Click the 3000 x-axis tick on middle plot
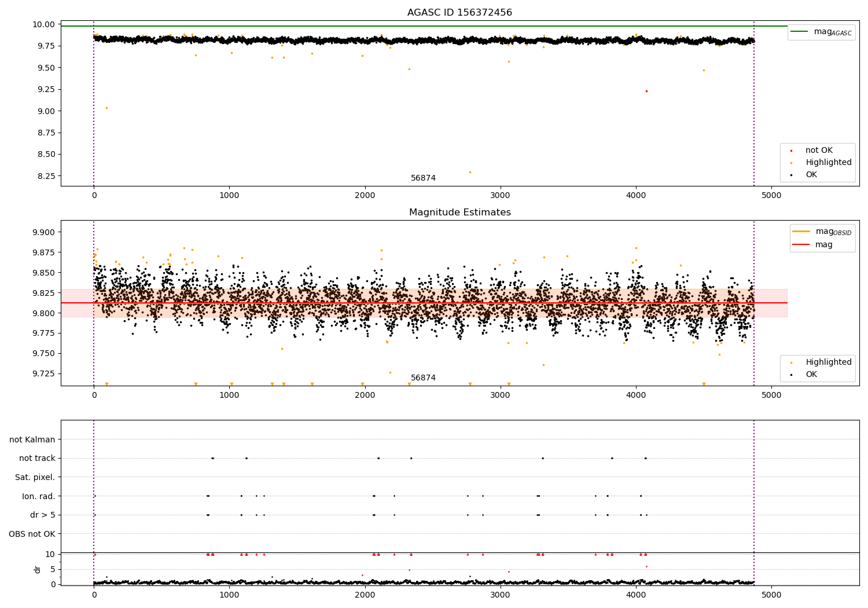This screenshot has width=868, height=608. tap(501, 395)
